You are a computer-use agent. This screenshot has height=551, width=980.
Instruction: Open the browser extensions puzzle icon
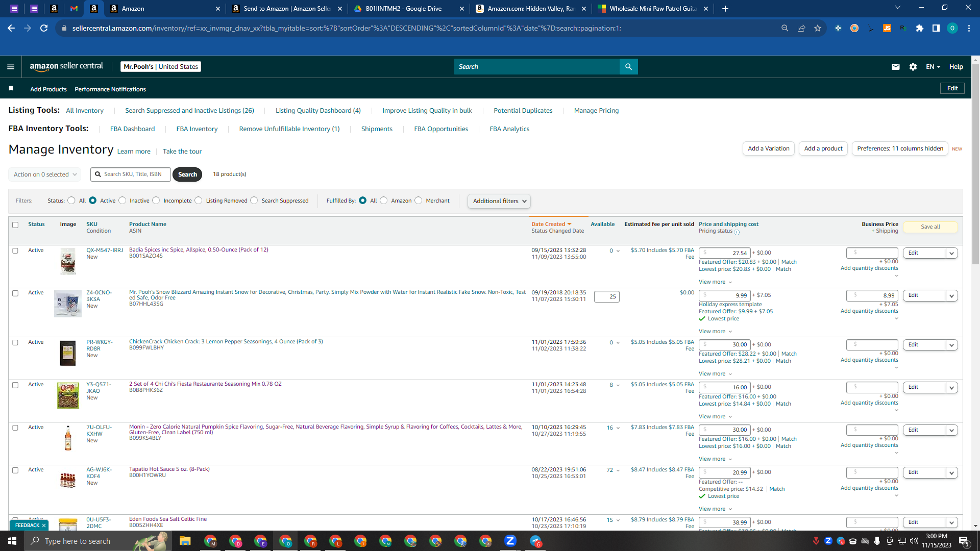pyautogui.click(x=920, y=28)
